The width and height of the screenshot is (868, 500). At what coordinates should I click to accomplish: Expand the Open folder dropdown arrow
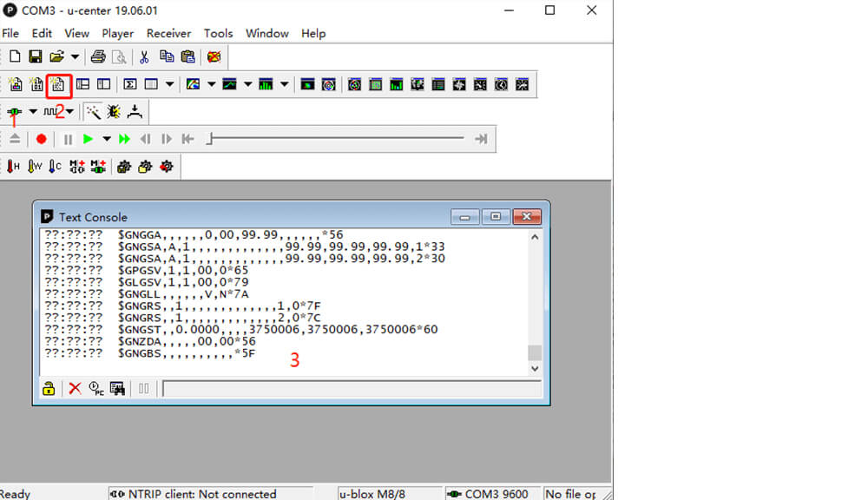point(76,57)
